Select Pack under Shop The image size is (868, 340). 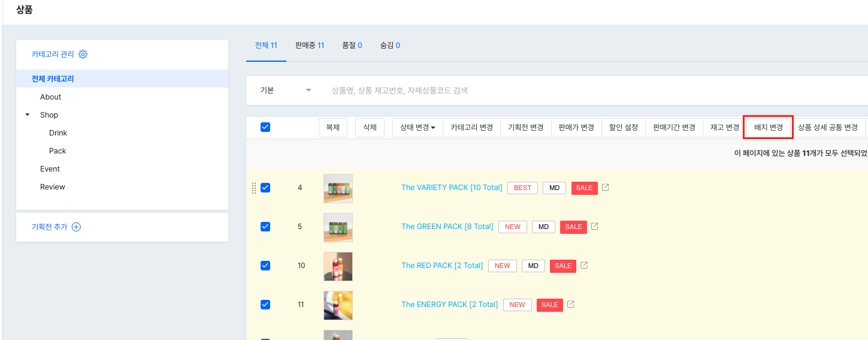58,151
